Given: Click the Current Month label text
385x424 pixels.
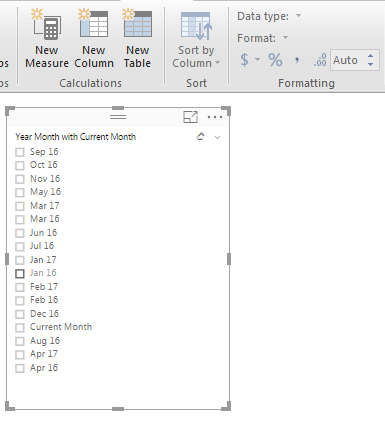Looking at the screenshot, I should (x=61, y=327).
